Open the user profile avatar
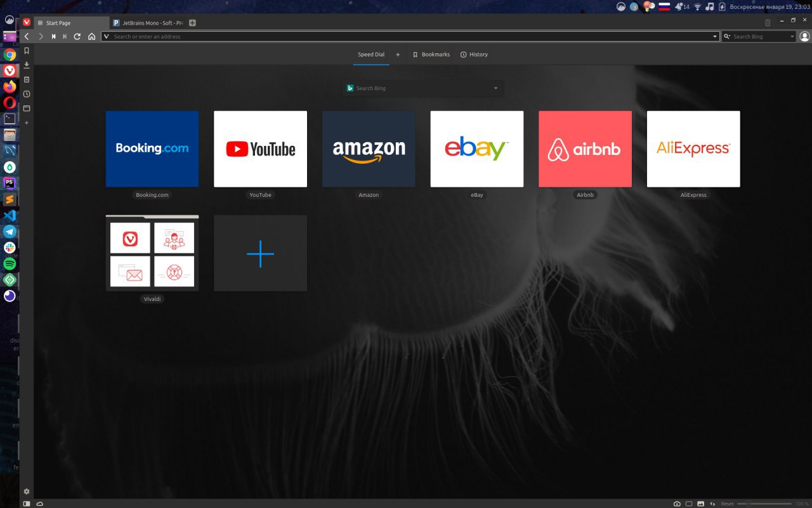812x508 pixels. pos(804,37)
